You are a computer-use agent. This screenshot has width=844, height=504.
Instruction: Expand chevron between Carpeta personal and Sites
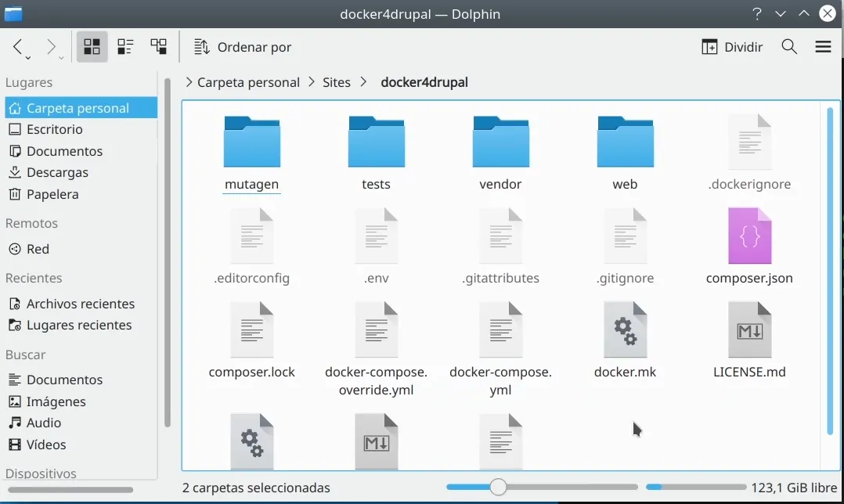312,82
